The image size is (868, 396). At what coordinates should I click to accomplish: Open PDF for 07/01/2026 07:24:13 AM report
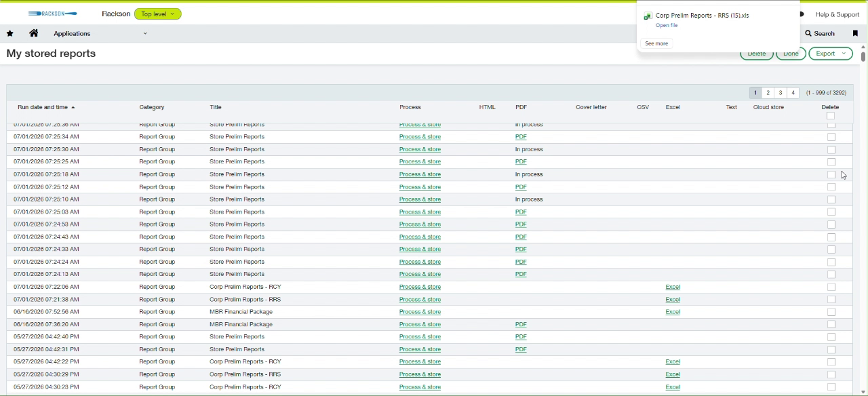click(x=521, y=275)
